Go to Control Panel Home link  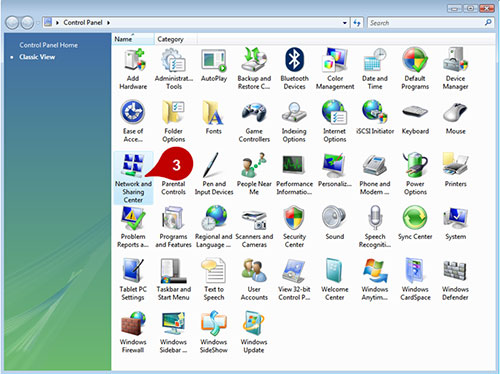[x=49, y=45]
